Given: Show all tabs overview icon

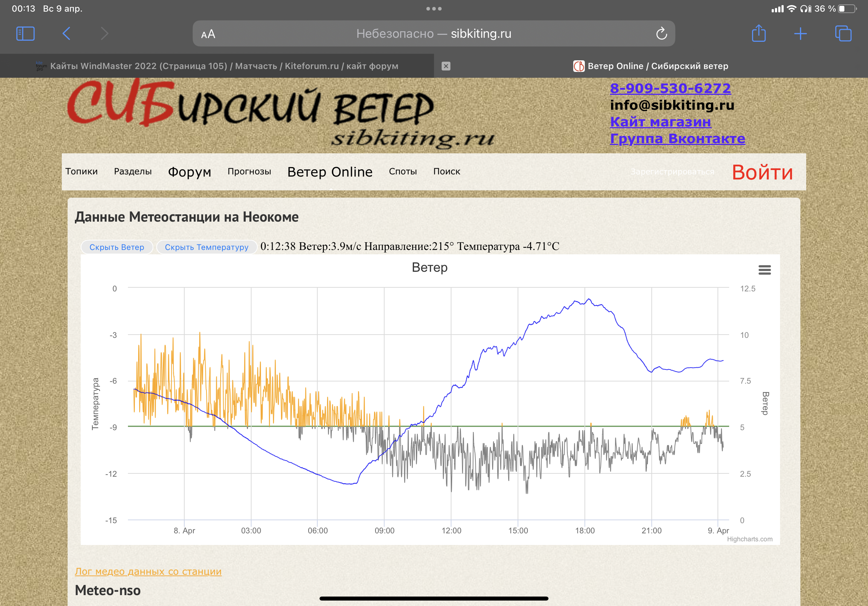Looking at the screenshot, I should click(843, 34).
